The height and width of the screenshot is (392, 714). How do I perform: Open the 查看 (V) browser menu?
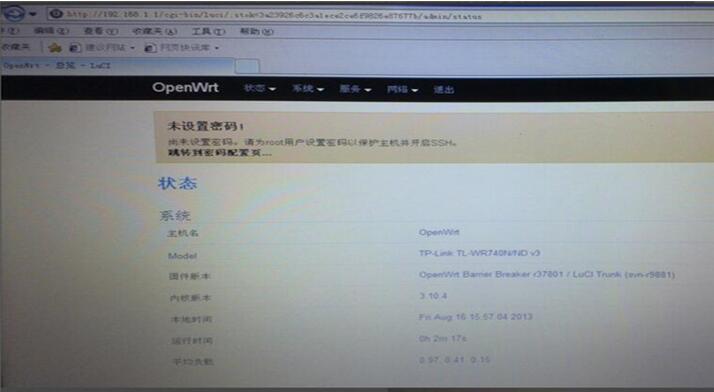(101, 31)
